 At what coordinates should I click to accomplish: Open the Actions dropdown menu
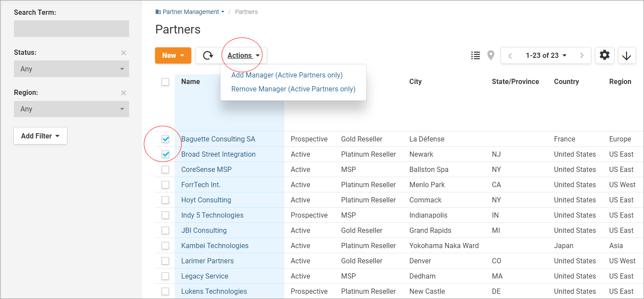pyautogui.click(x=244, y=55)
